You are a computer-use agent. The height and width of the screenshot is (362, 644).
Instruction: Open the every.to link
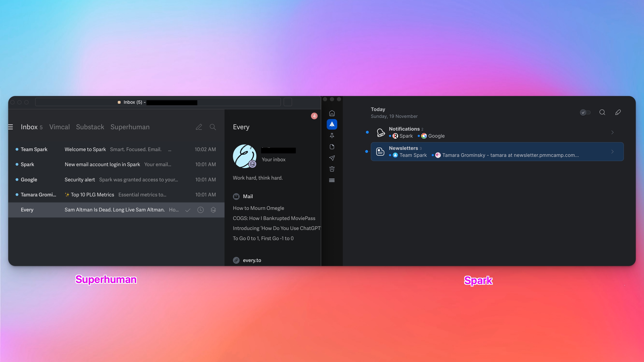click(252, 260)
